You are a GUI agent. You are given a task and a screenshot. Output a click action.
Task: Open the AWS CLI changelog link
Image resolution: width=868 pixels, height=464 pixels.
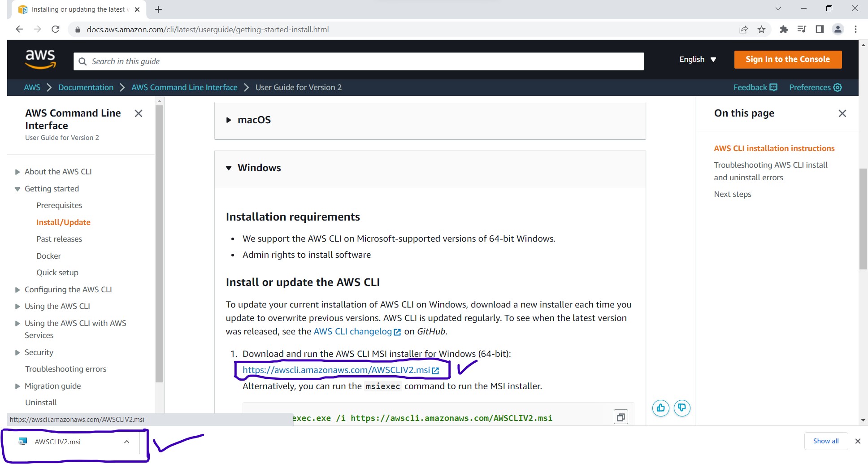[x=352, y=331]
